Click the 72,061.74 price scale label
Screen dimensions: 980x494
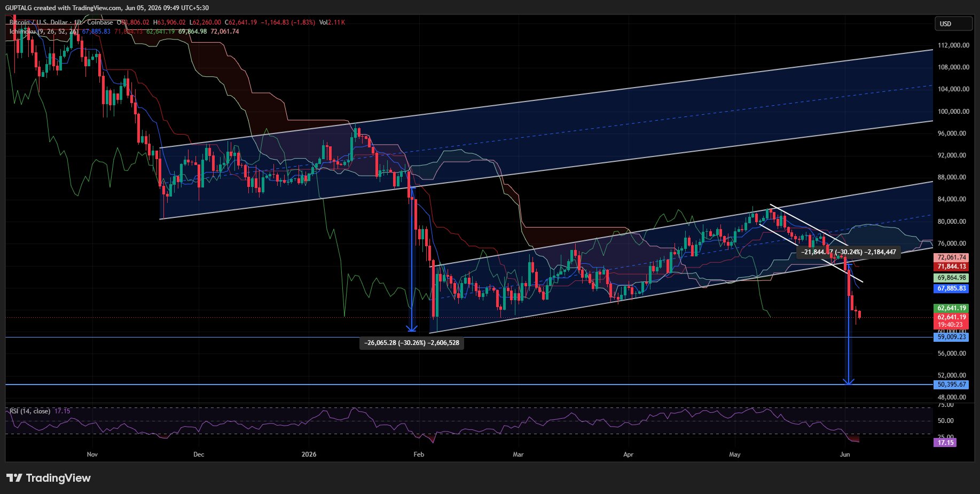pos(951,257)
